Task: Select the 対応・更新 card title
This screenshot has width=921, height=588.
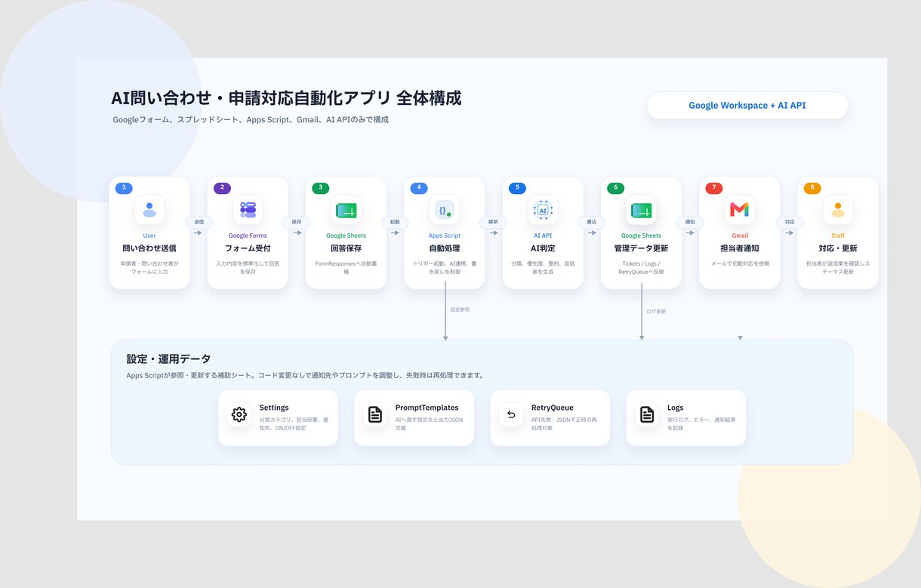Action: (x=838, y=248)
